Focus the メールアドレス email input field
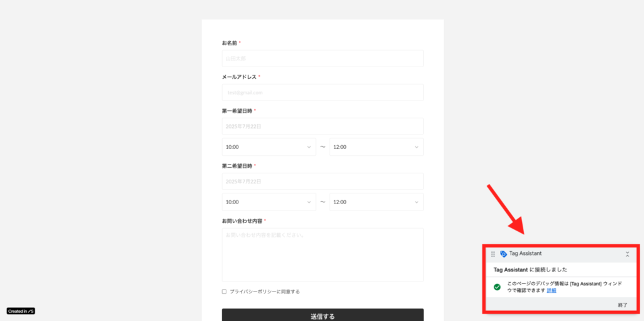Screen dimensions: 644x321 [x=323, y=92]
